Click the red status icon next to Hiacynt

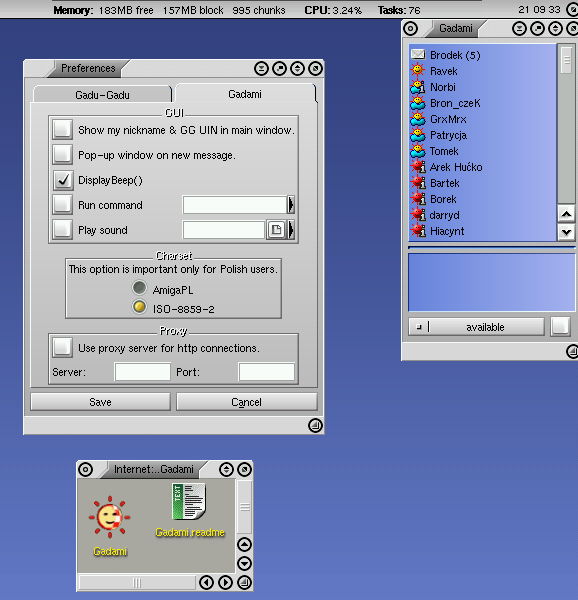click(418, 231)
